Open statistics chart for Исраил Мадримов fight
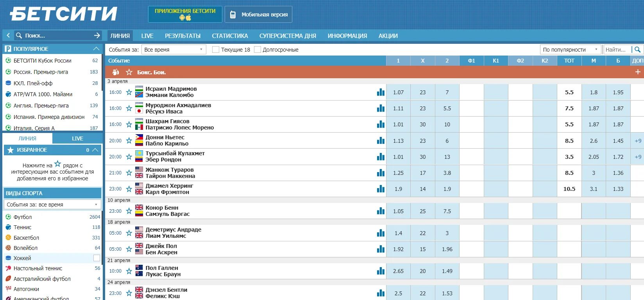The width and height of the screenshot is (644, 300). coord(381,92)
